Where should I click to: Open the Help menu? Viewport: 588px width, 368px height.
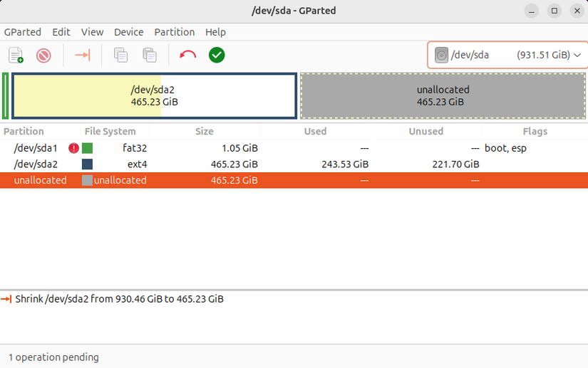click(x=215, y=32)
